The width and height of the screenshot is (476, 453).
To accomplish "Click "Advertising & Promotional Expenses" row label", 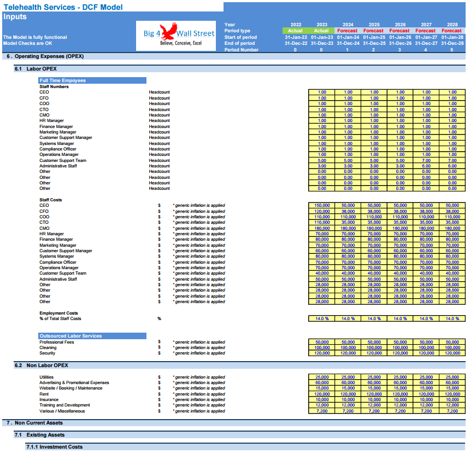I will (x=74, y=383).
